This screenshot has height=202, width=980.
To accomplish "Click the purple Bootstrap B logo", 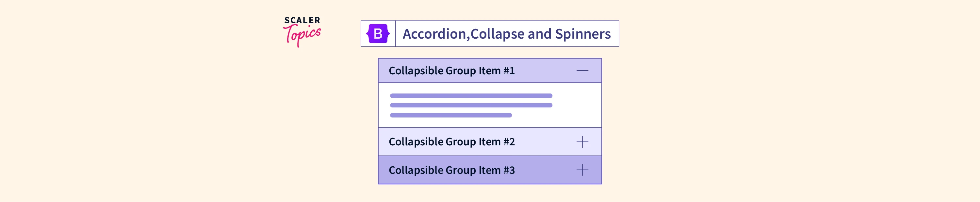I will click(378, 33).
